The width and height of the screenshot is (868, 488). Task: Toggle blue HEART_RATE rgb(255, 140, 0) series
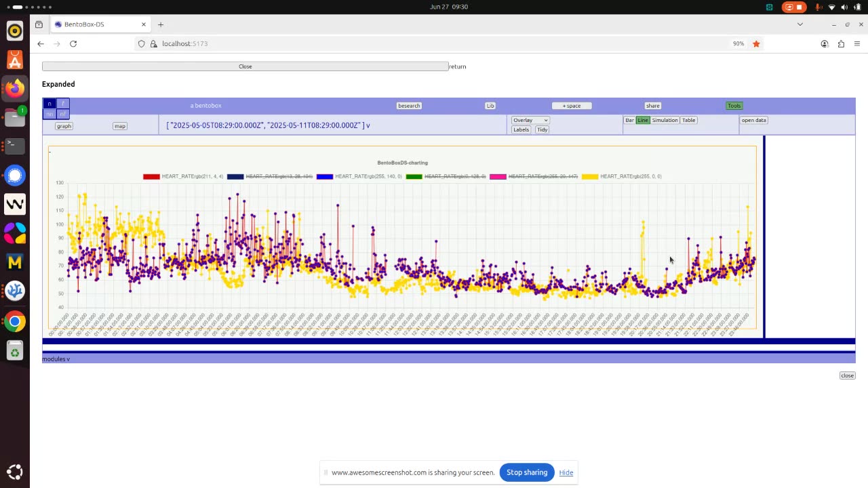pyautogui.click(x=359, y=176)
